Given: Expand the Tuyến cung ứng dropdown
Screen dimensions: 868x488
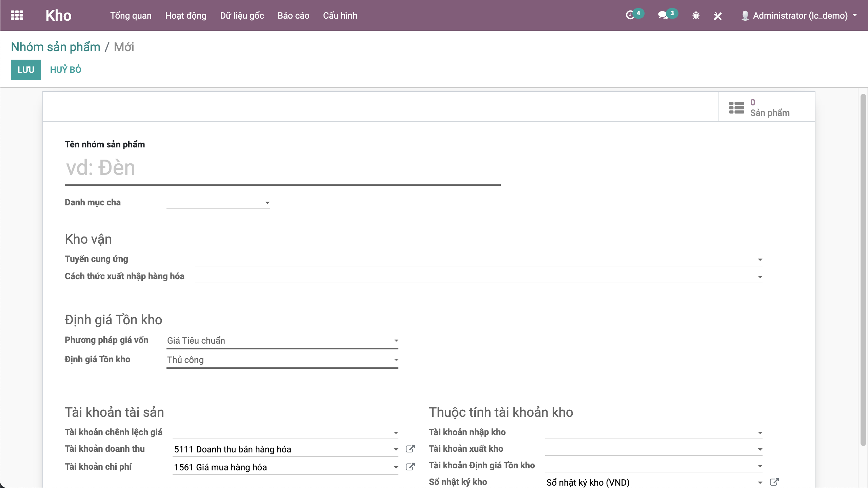Looking at the screenshot, I should tap(760, 260).
